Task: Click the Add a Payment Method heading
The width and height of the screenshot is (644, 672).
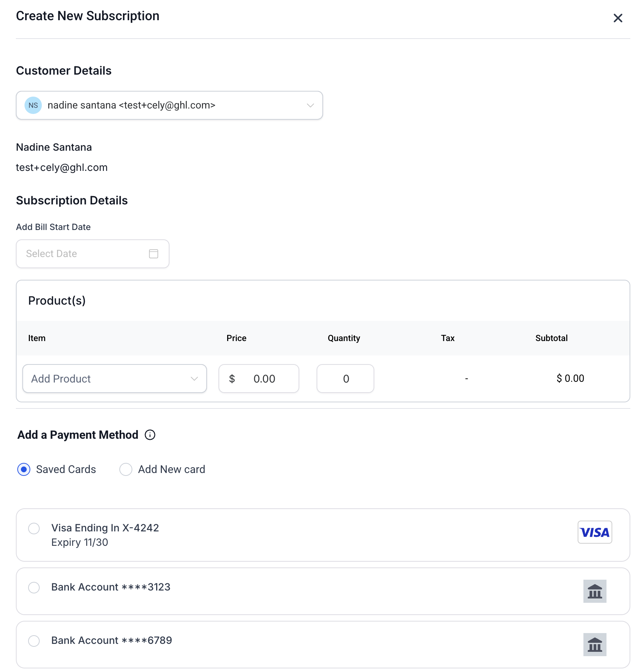Action: 78,435
